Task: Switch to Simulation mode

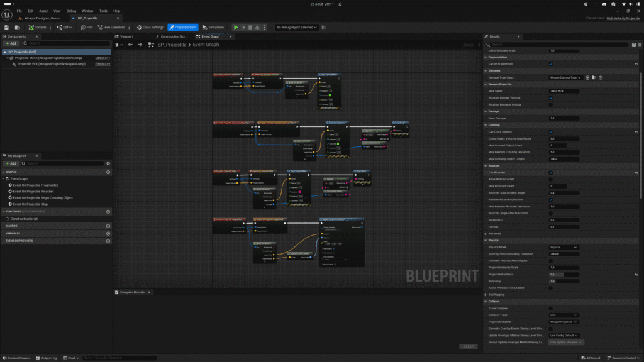Action: point(213,28)
